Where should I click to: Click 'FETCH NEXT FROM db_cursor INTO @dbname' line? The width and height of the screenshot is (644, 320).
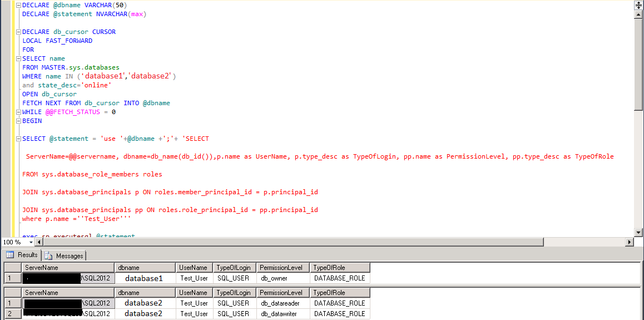96,103
